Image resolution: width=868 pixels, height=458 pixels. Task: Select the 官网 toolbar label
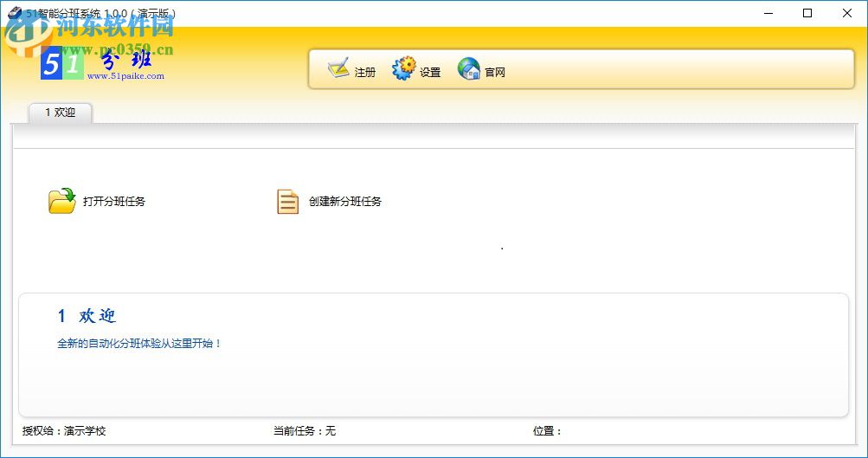pyautogui.click(x=495, y=73)
